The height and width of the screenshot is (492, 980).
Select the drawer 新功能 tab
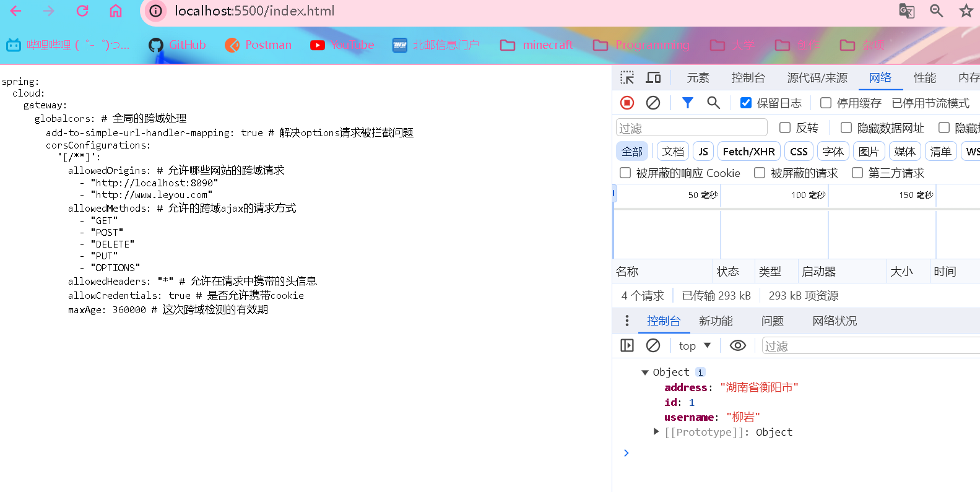(716, 321)
